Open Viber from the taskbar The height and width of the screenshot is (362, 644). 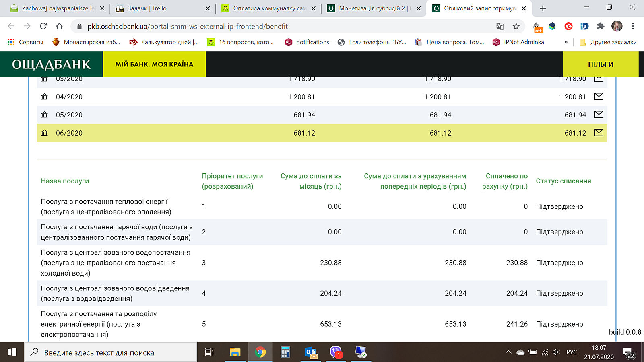(336, 352)
